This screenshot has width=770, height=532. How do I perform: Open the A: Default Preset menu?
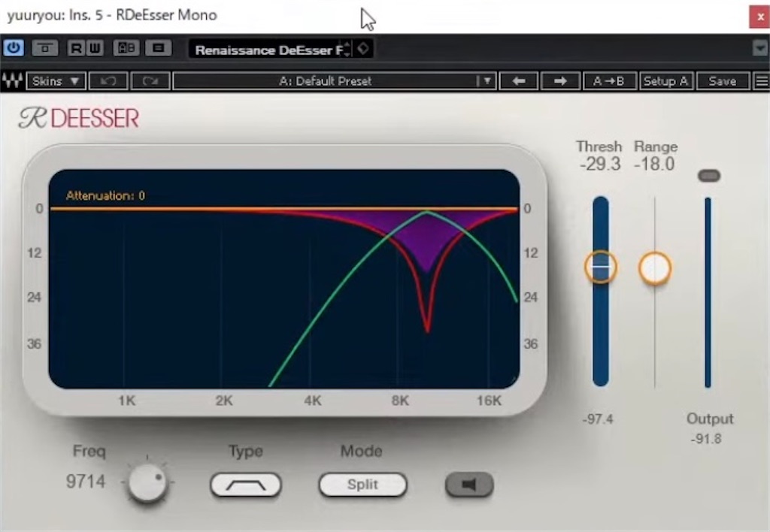coord(335,81)
